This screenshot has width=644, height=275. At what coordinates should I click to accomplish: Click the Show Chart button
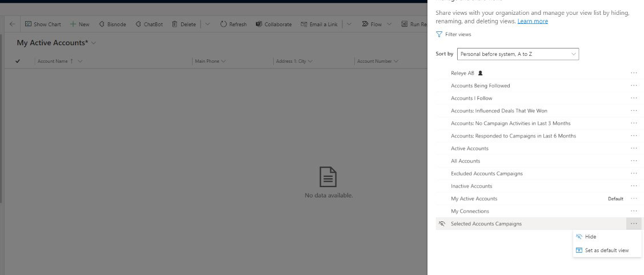[x=43, y=25]
